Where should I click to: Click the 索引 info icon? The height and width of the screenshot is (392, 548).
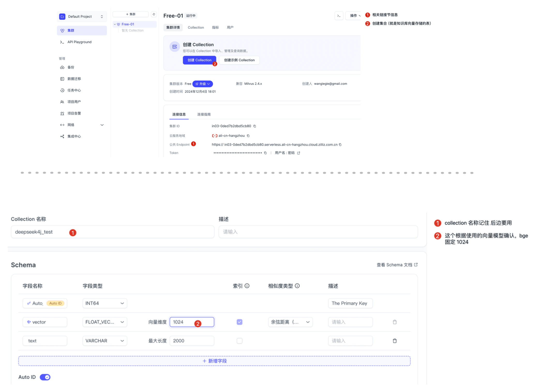(x=247, y=286)
